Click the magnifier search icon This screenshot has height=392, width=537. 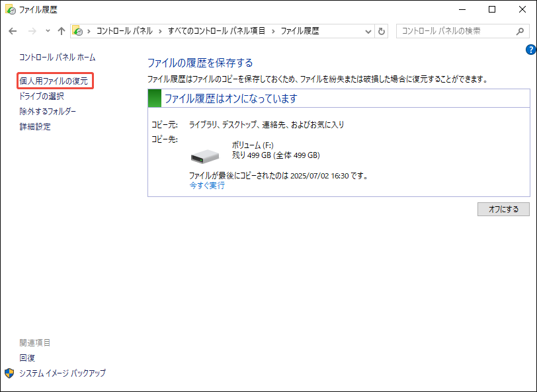520,31
